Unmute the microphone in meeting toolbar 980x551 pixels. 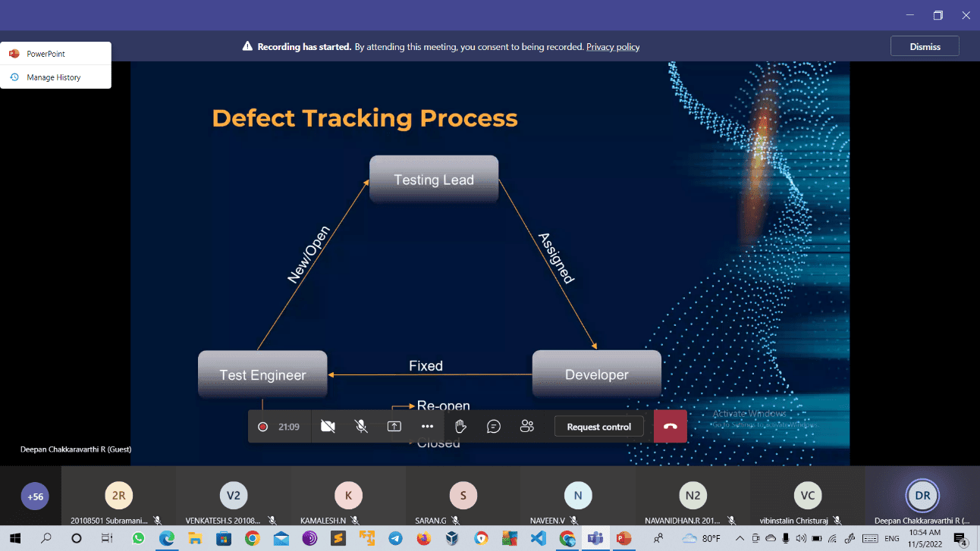pyautogui.click(x=362, y=427)
